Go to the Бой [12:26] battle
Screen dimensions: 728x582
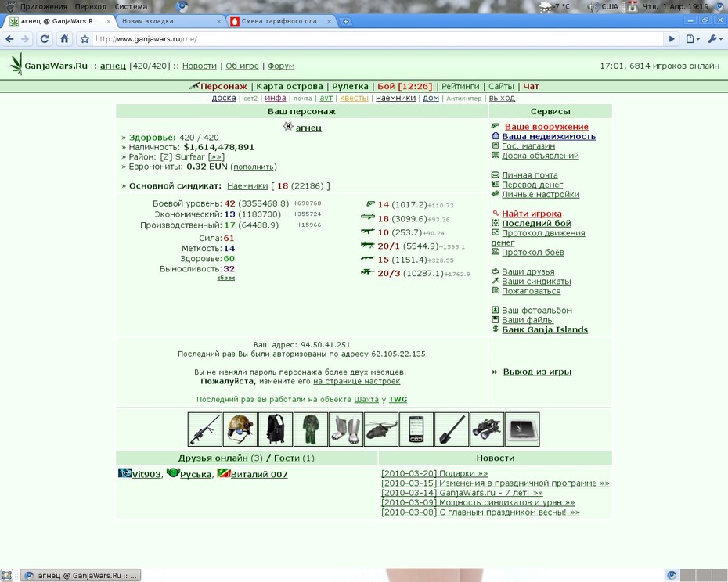(x=405, y=86)
